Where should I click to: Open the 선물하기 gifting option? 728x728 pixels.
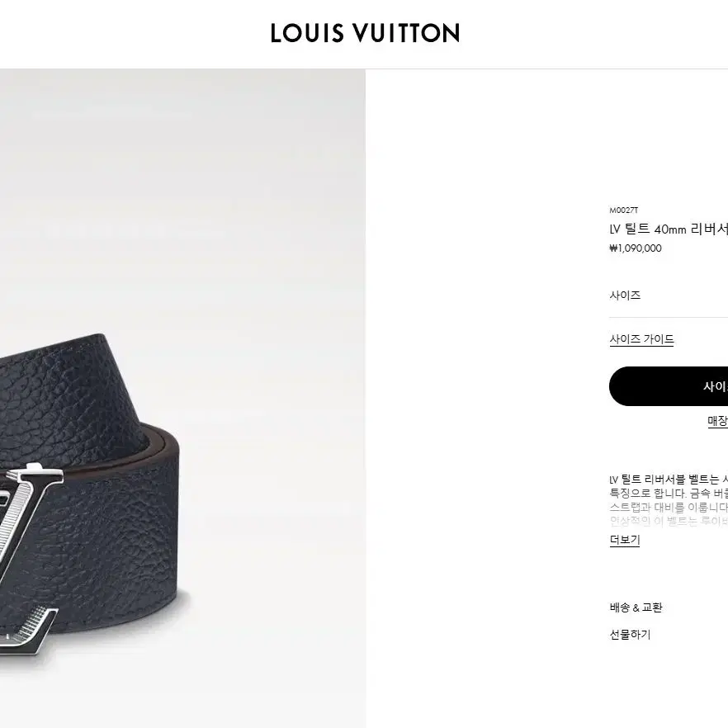coord(630,635)
